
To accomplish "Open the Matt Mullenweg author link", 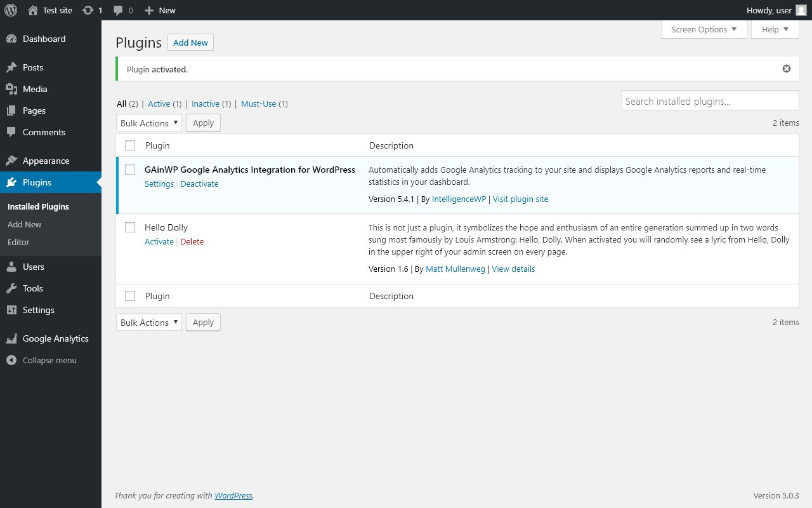I will tap(455, 269).
